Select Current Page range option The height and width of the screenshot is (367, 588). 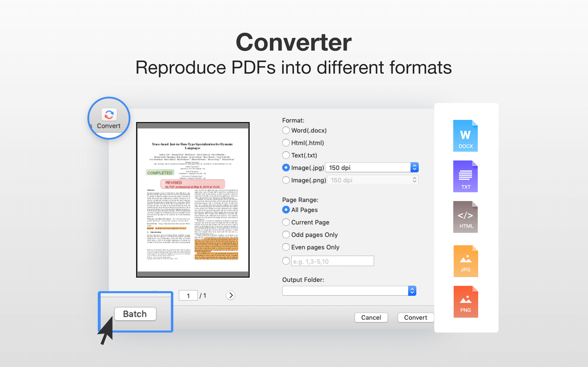point(286,222)
